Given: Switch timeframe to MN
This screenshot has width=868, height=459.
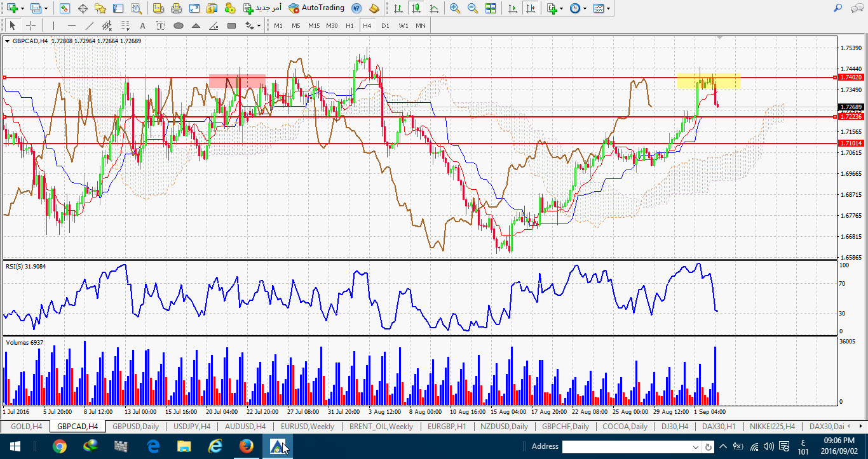Looking at the screenshot, I should pyautogui.click(x=421, y=25).
